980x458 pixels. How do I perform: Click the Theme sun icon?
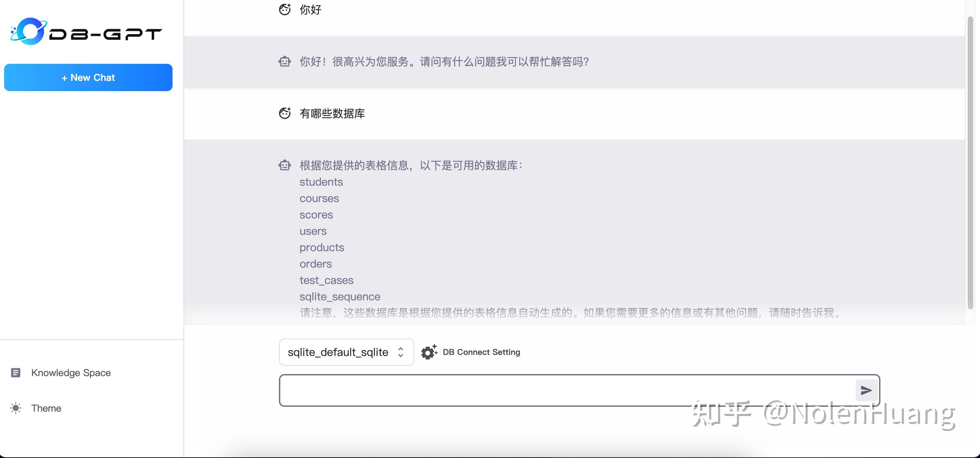point(16,408)
